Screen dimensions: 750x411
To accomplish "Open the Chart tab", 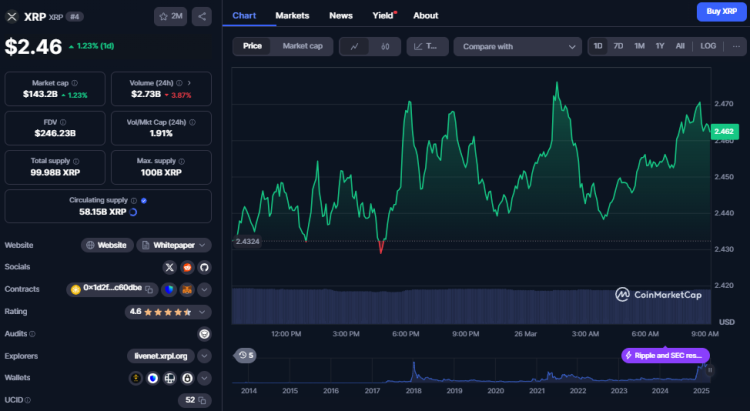I will (x=244, y=16).
